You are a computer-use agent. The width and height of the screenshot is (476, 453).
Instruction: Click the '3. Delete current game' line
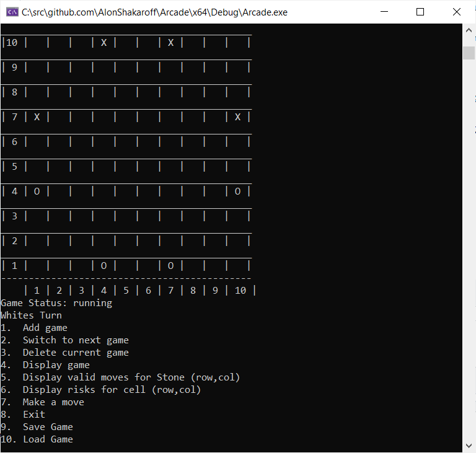pyautogui.click(x=64, y=353)
